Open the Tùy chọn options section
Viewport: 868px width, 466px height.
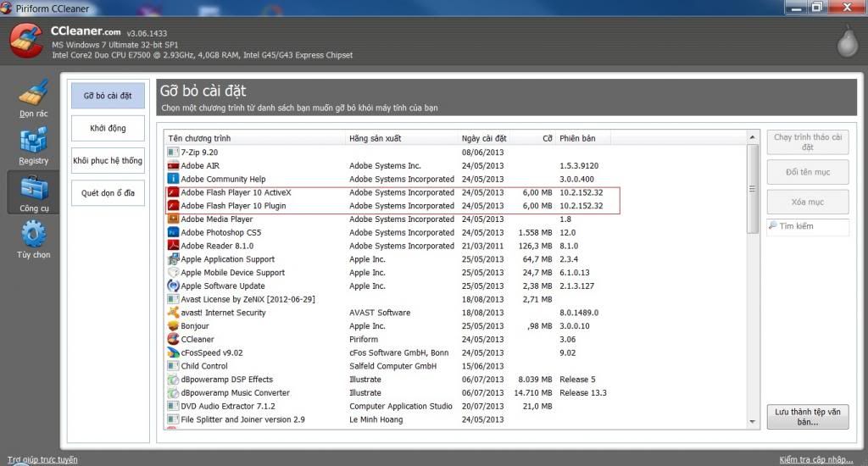point(33,240)
